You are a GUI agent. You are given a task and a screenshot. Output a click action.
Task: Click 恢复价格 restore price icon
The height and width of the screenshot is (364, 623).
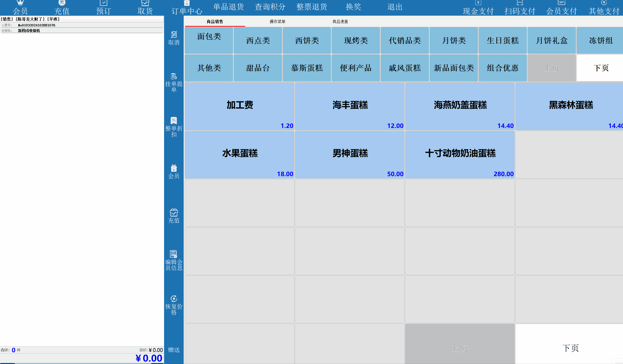(174, 299)
